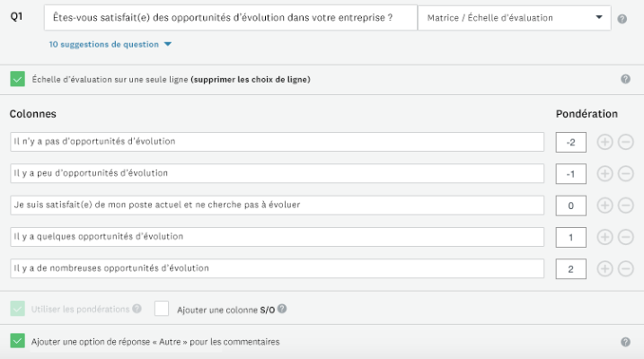Show help for the S/O column option

tap(282, 309)
